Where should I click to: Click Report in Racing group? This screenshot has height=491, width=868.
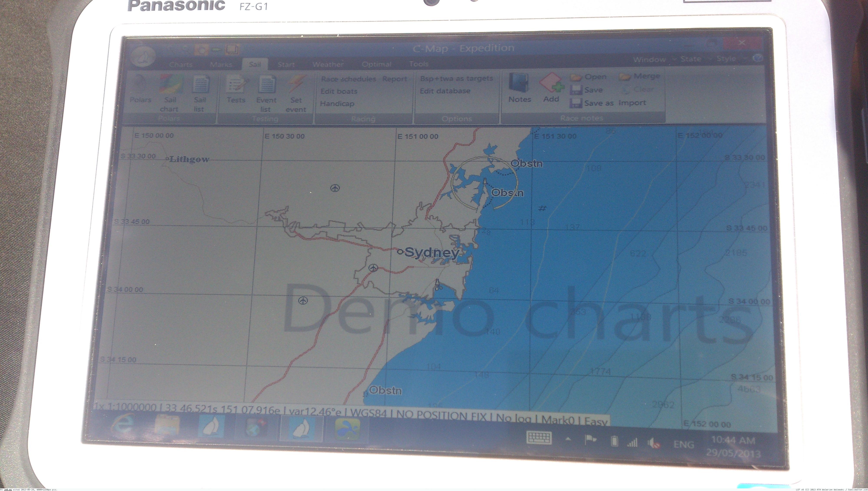pyautogui.click(x=394, y=79)
